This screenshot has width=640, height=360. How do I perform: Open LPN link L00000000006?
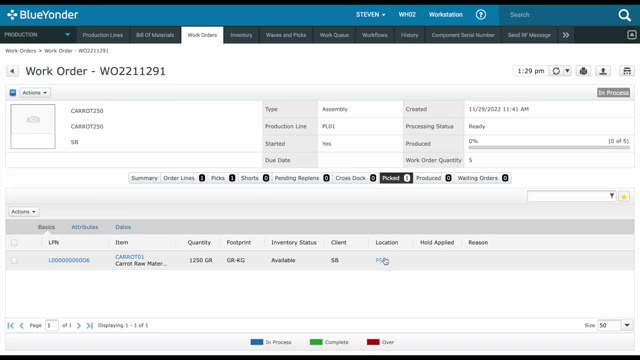[x=69, y=260]
